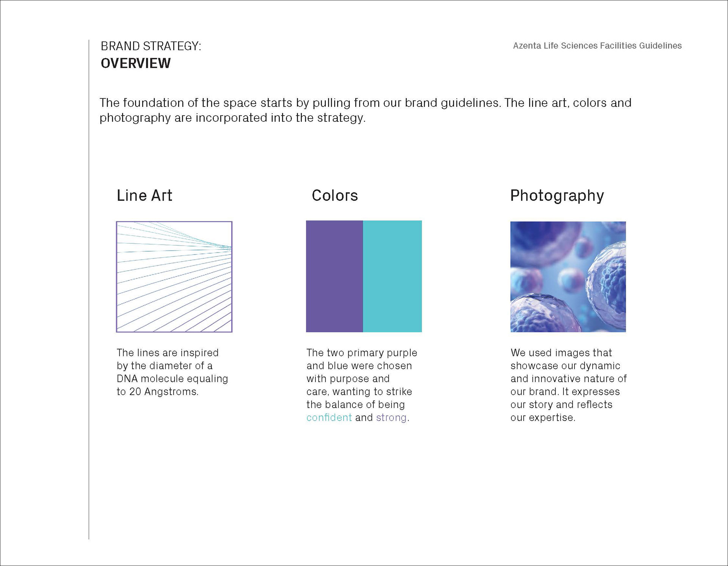Open the cell photography image
Image resolution: width=728 pixels, height=566 pixels.
[x=568, y=277]
